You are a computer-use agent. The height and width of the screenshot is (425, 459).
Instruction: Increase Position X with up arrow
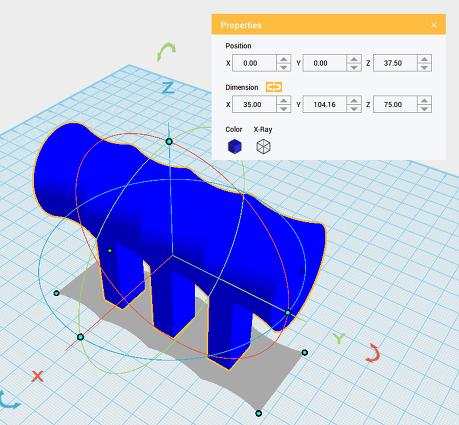click(284, 59)
